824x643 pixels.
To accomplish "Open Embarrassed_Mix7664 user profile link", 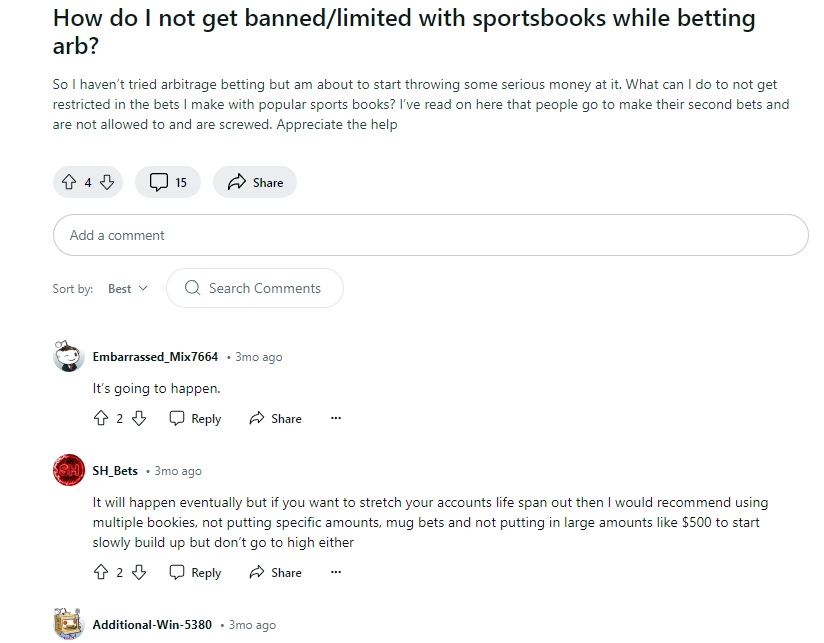I will 155,357.
